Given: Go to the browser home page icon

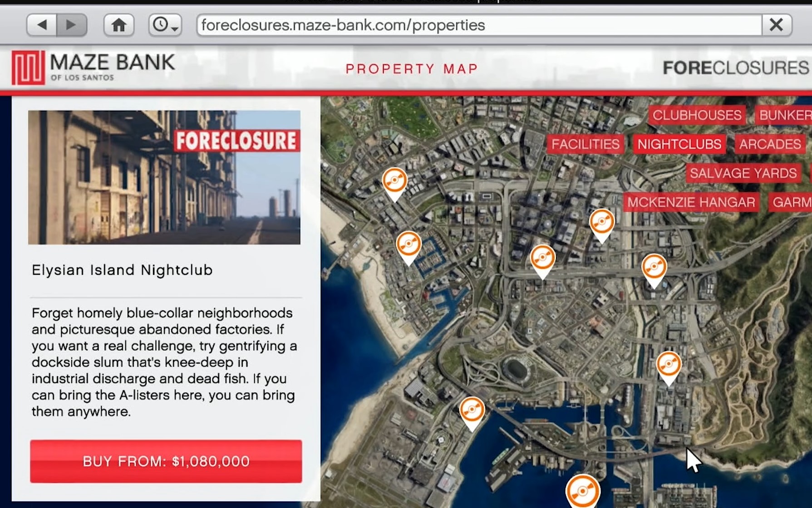Looking at the screenshot, I should pyautogui.click(x=118, y=25).
